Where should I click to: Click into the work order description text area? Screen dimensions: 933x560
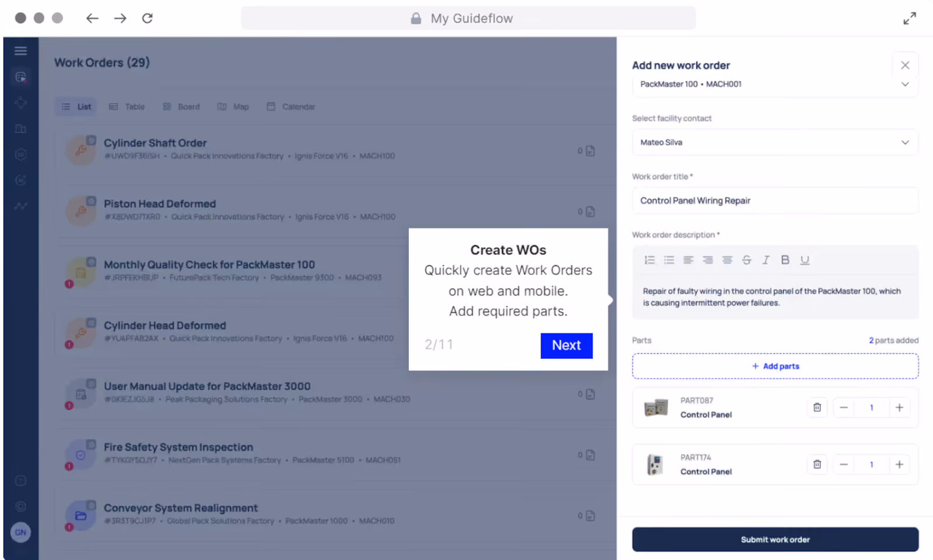(775, 297)
